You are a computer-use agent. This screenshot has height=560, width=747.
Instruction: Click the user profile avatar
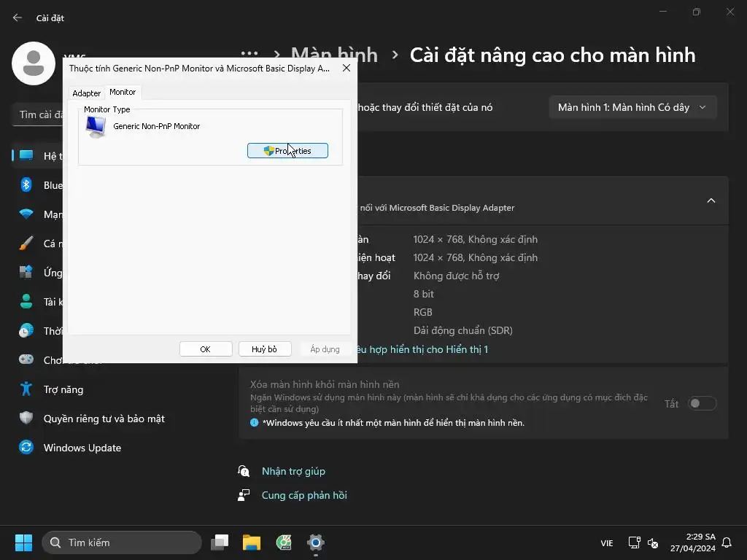[x=34, y=63]
